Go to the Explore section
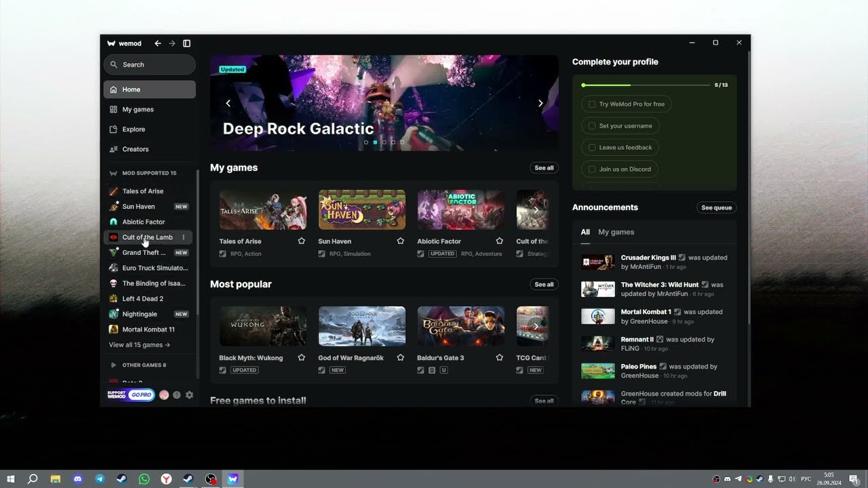 [149, 129]
